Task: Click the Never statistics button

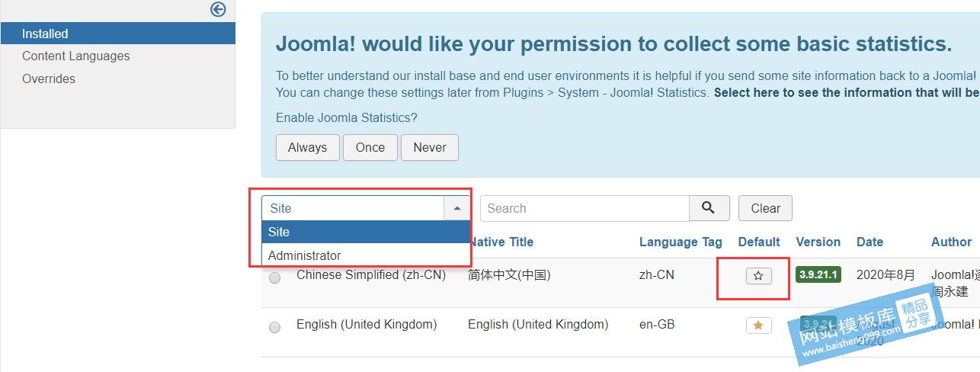Action: 430,147
